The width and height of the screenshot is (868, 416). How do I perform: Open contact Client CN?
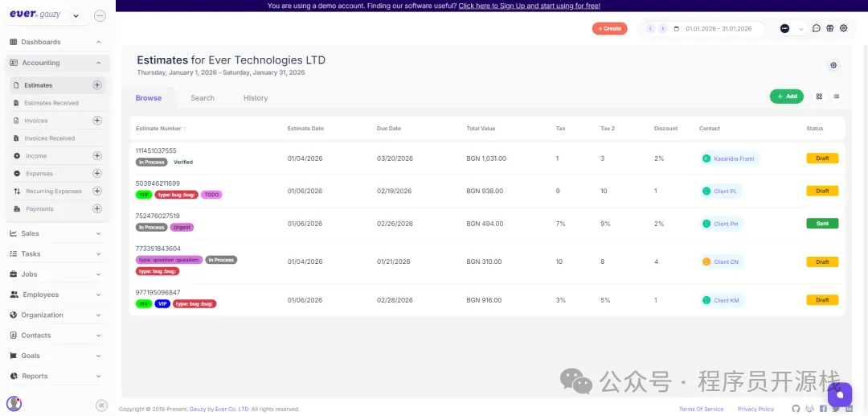pos(721,262)
